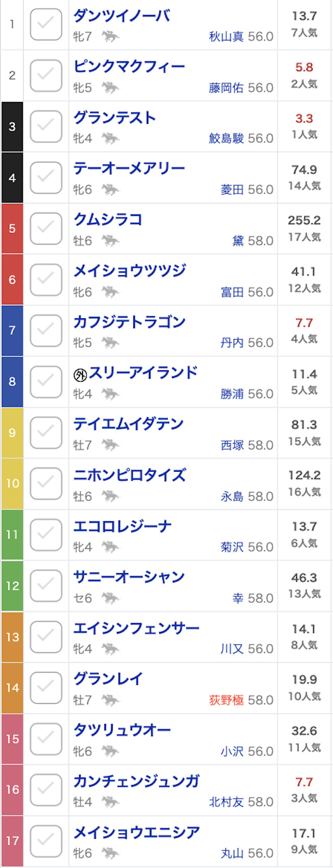Click the red 3.3 odds value
Viewport: 333px width, 868px height.
click(304, 119)
